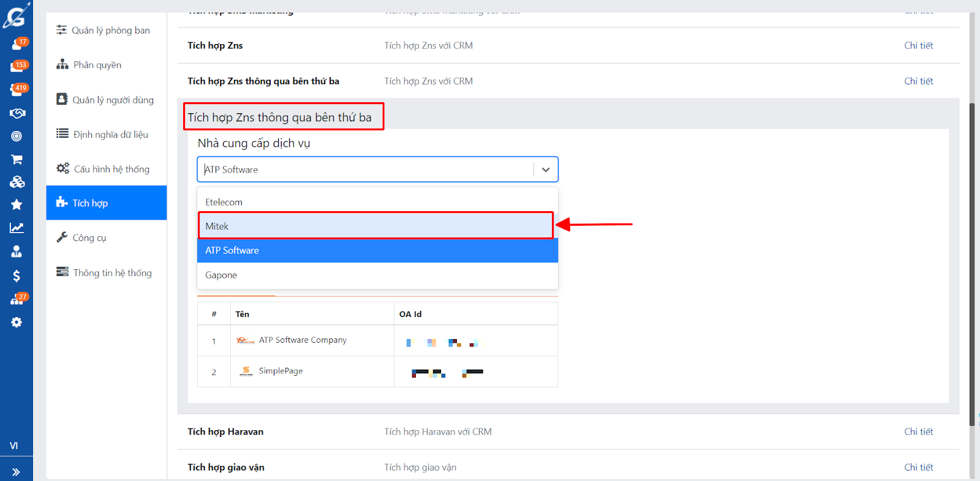Click the SimplePage logo thumbnail
Viewport: 980px width, 481px height.
click(246, 371)
